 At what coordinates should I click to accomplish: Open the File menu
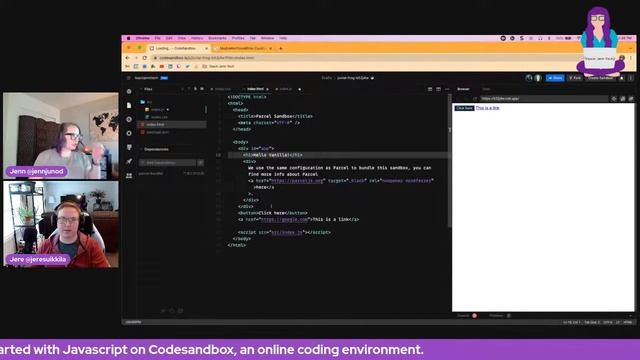(158, 38)
